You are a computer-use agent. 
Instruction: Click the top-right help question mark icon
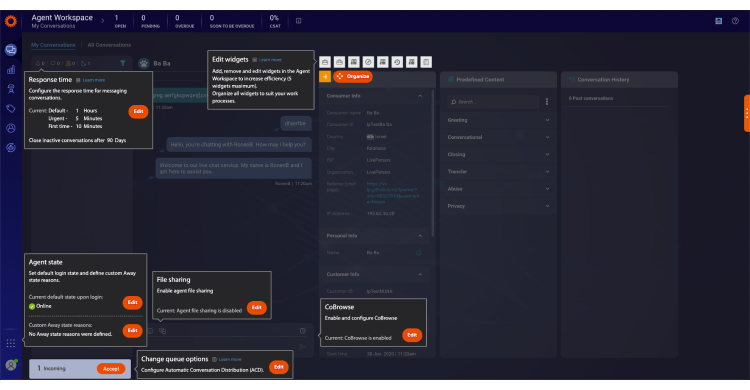pos(735,21)
